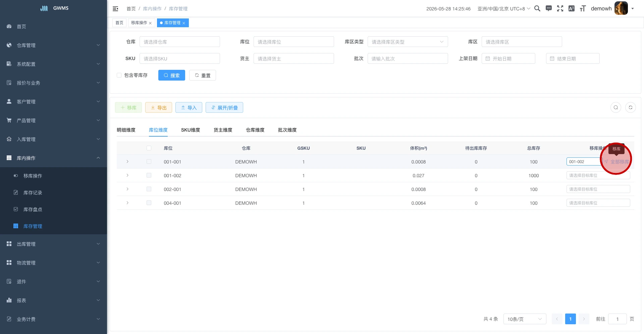Check the row 002-001 checkbox
The image size is (644, 334).
[149, 189]
